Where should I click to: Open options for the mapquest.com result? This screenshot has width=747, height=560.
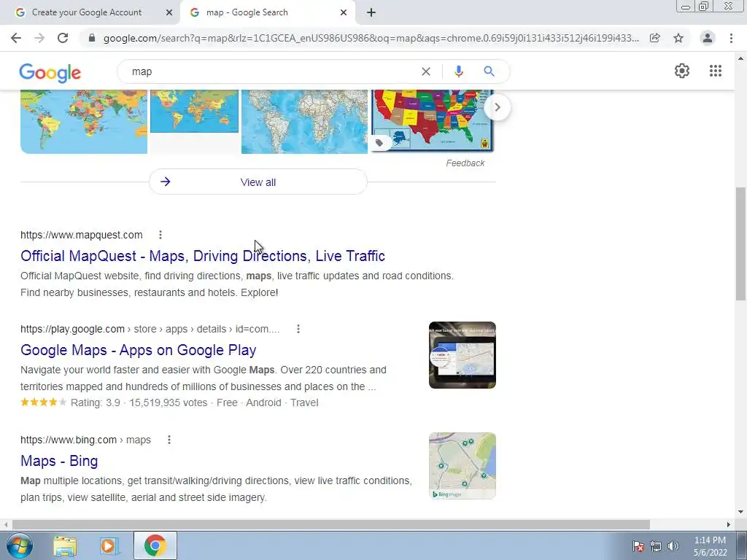coord(160,235)
